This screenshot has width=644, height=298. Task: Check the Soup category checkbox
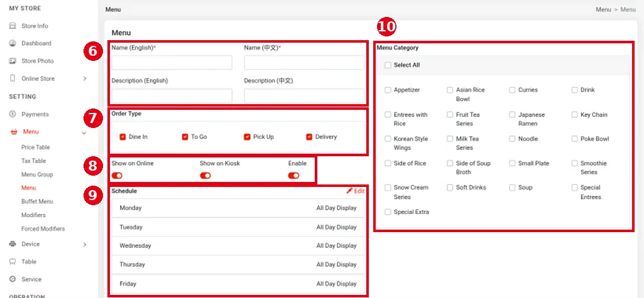(512, 188)
